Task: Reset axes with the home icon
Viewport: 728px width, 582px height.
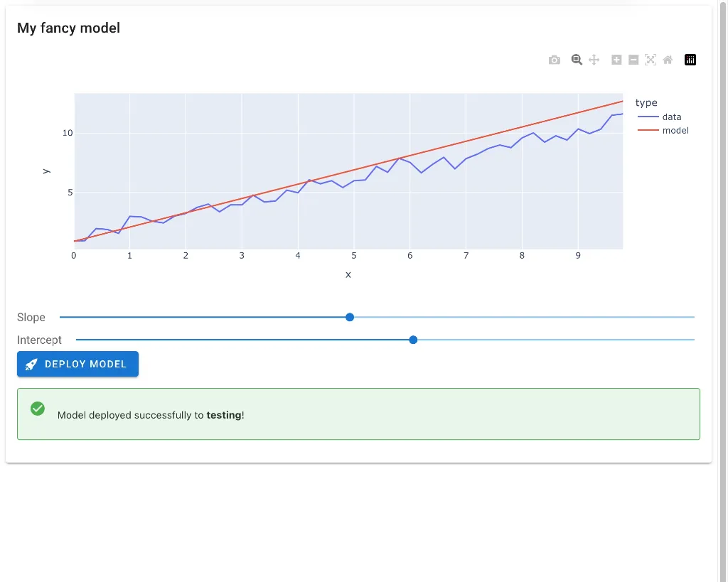Action: [668, 60]
